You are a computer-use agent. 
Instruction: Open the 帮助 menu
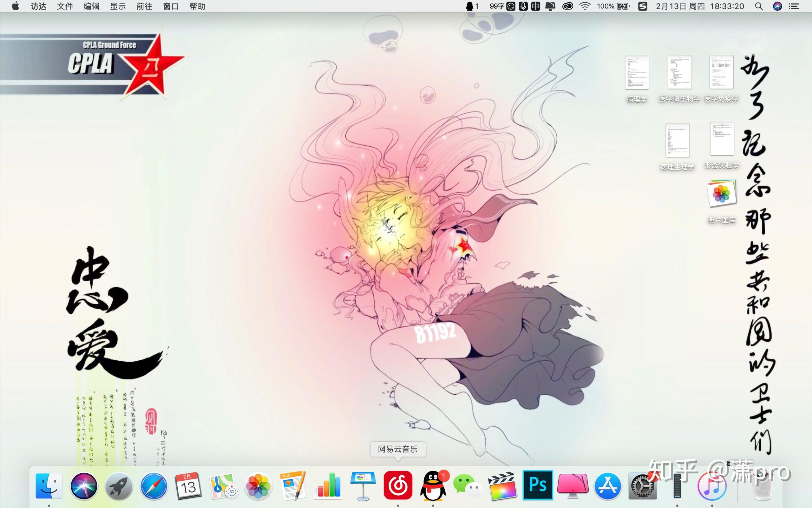197,6
